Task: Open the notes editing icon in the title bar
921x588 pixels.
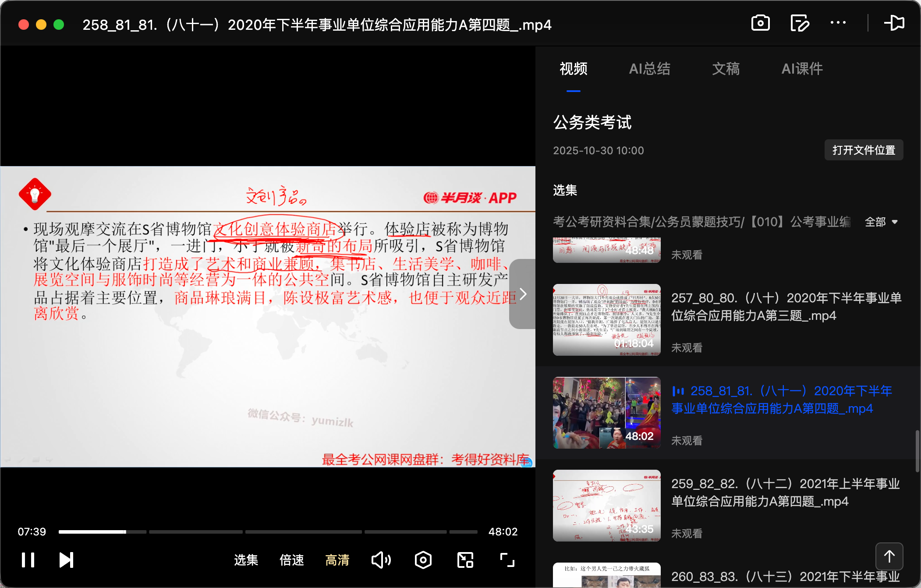Action: [799, 23]
